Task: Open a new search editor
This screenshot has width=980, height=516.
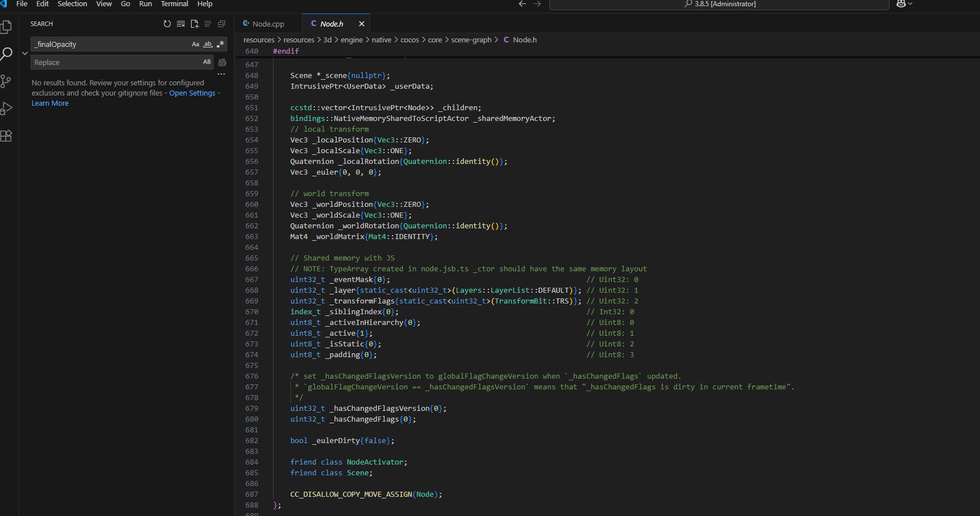Action: click(x=194, y=24)
